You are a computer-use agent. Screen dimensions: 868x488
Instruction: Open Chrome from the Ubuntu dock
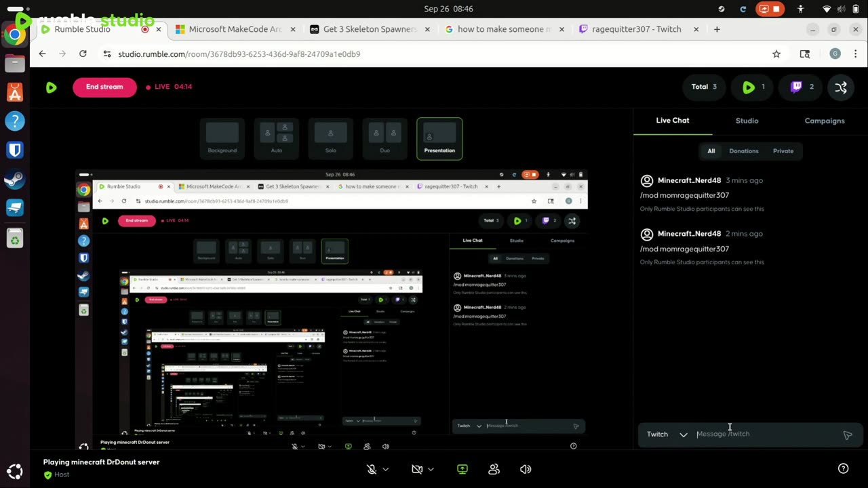point(14,34)
